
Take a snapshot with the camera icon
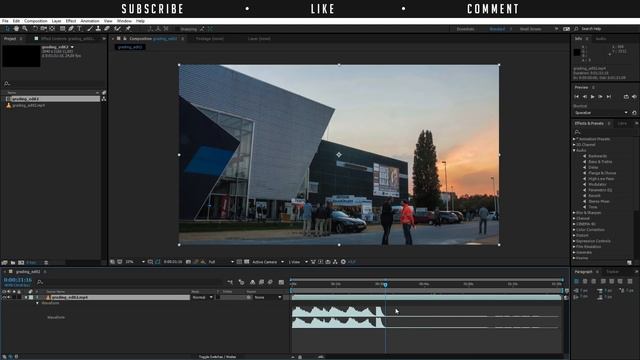pyautogui.click(x=188, y=262)
